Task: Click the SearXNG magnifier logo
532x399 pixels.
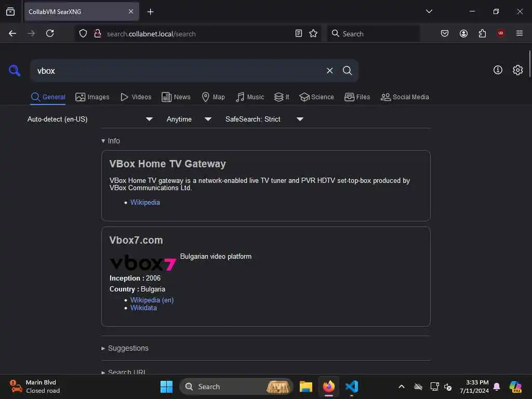Action: tap(14, 71)
